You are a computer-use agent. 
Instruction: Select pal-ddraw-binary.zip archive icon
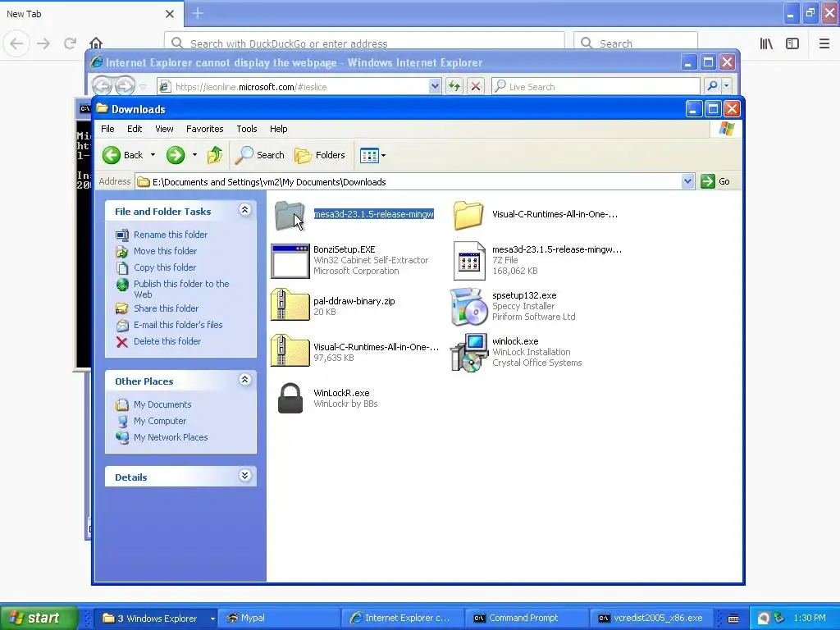point(290,305)
